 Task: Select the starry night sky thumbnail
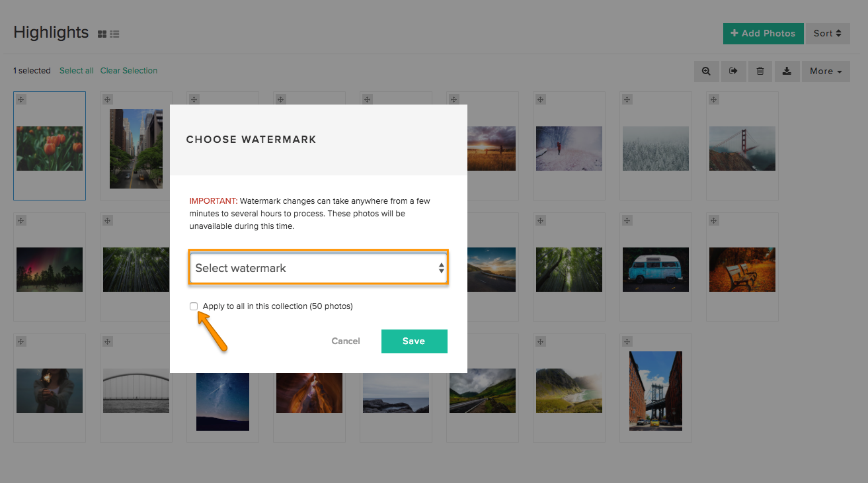(223, 402)
